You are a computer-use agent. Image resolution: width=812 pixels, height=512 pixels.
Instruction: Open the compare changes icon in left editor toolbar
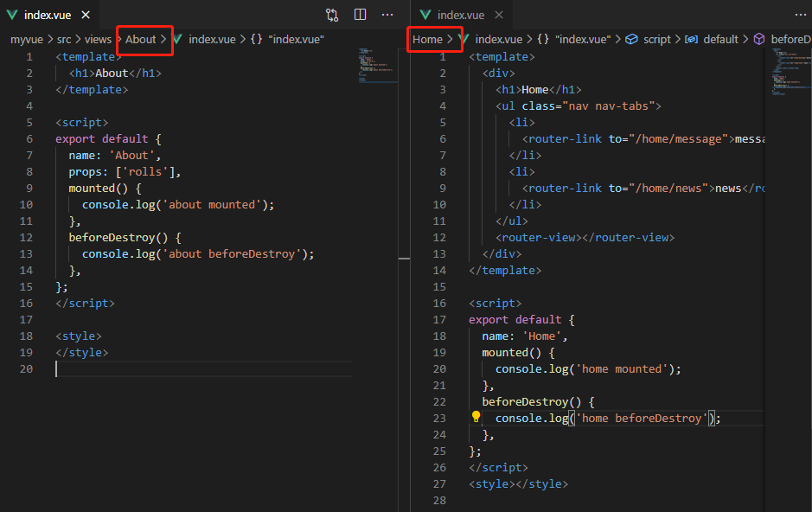coord(332,15)
